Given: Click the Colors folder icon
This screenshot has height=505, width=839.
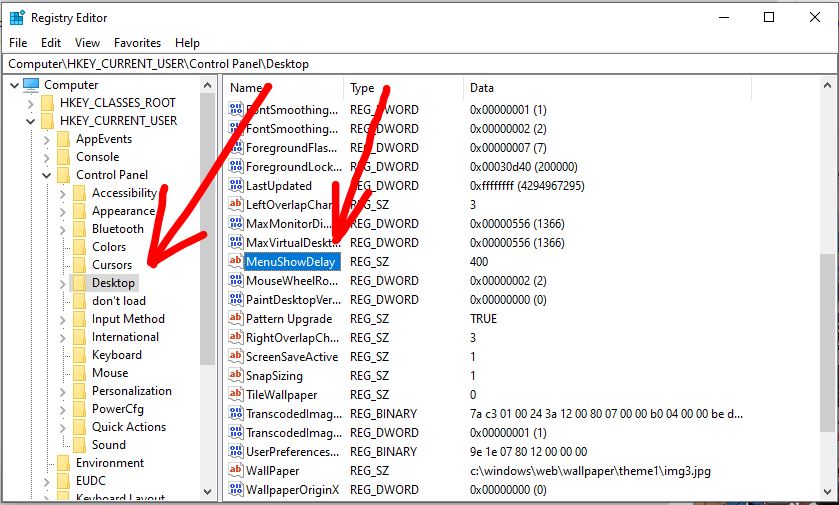Looking at the screenshot, I should point(79,247).
